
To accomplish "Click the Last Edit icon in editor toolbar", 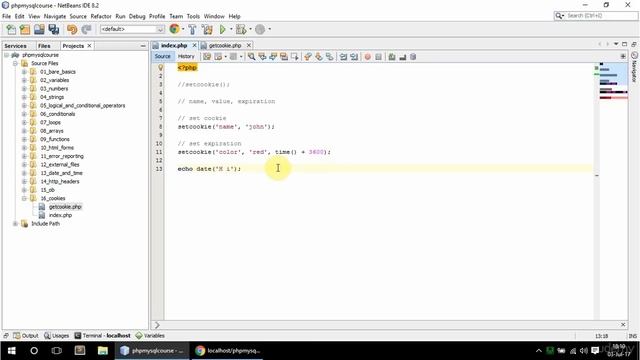I will click(207, 57).
